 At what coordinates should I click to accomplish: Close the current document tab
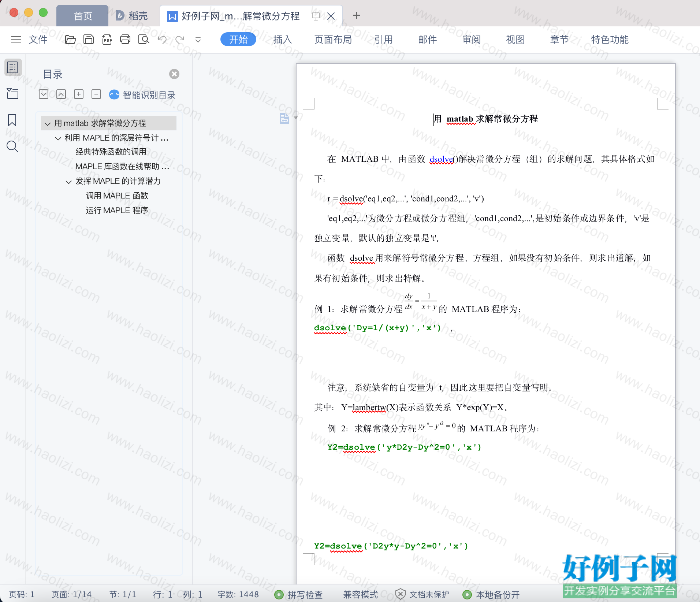tap(331, 16)
